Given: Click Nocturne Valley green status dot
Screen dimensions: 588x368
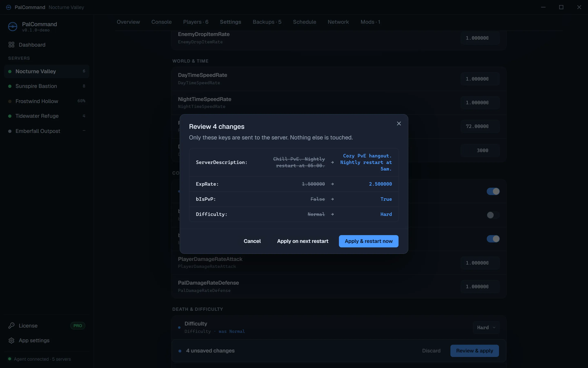Looking at the screenshot, I should tap(10, 72).
